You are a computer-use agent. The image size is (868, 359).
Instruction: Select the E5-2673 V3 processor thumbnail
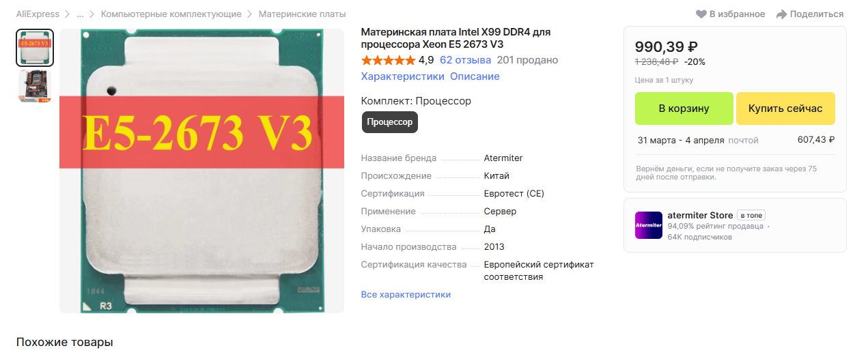point(35,48)
